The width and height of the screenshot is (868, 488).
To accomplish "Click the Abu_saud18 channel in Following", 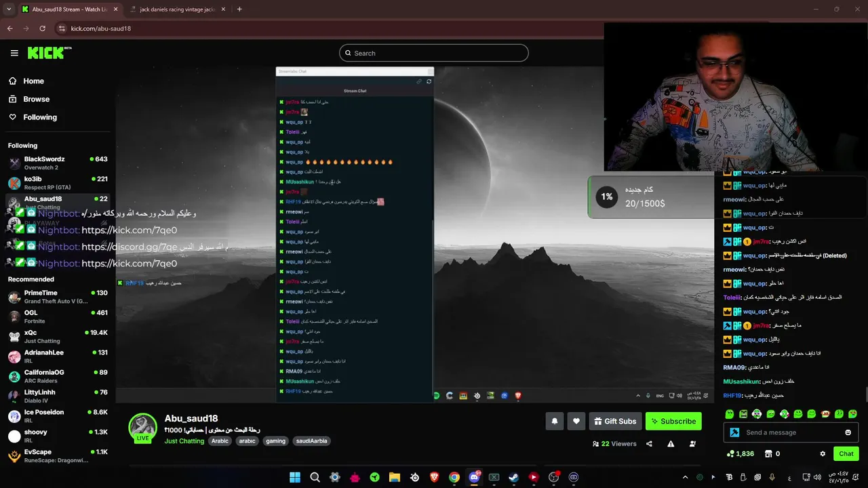I will click(x=57, y=203).
